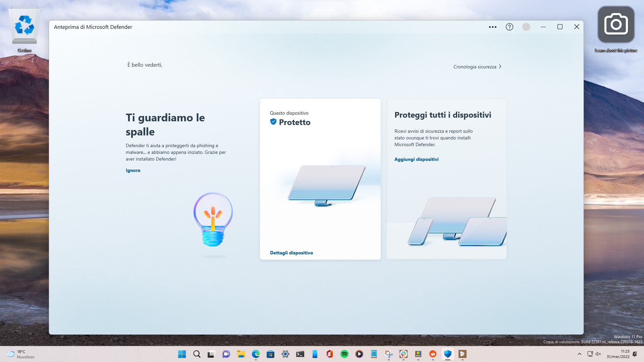Open Media Player from the taskbar
Image resolution: width=644 pixels, height=362 pixels.
click(x=359, y=354)
